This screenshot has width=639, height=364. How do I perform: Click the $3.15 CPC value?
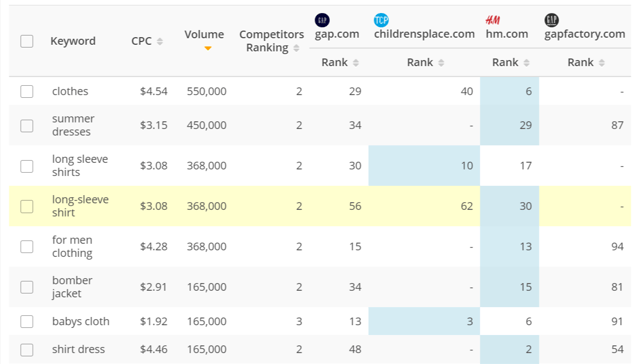pos(154,125)
